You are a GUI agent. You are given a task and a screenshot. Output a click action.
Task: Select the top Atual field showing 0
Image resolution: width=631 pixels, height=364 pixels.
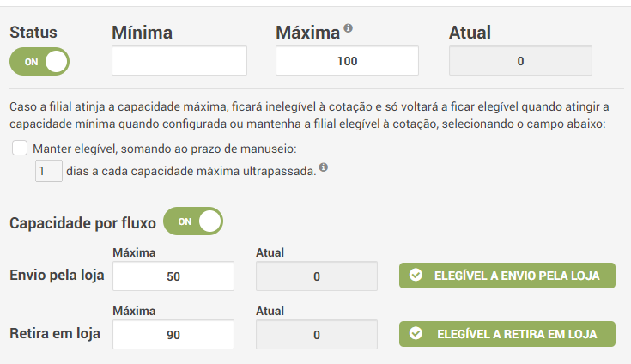coord(520,61)
